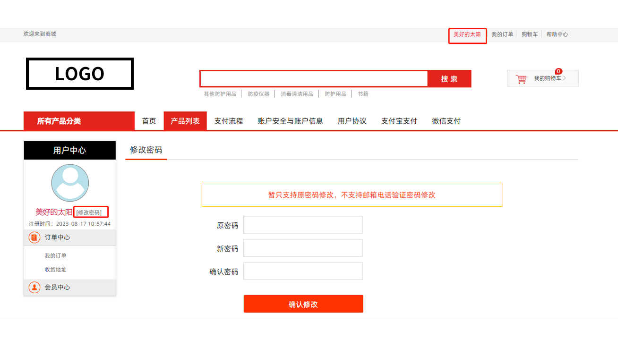
Task: Expand the 所有产品分类 category menu
Action: click(79, 121)
